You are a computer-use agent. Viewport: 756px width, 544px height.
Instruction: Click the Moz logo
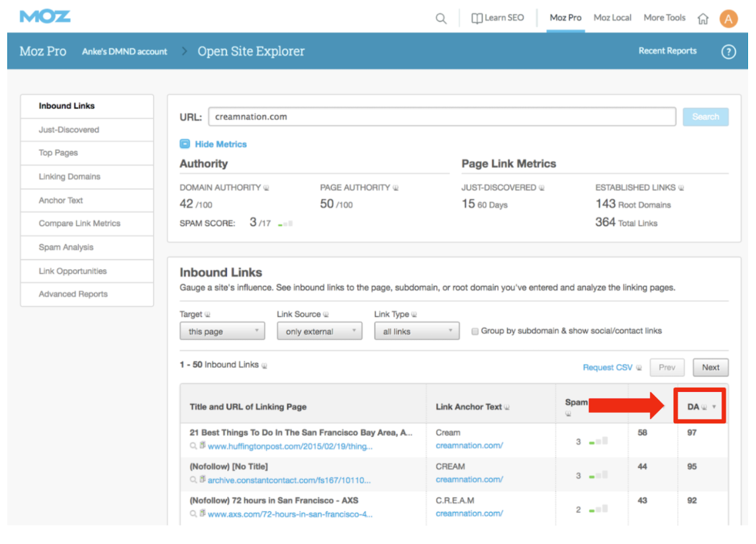[45, 17]
